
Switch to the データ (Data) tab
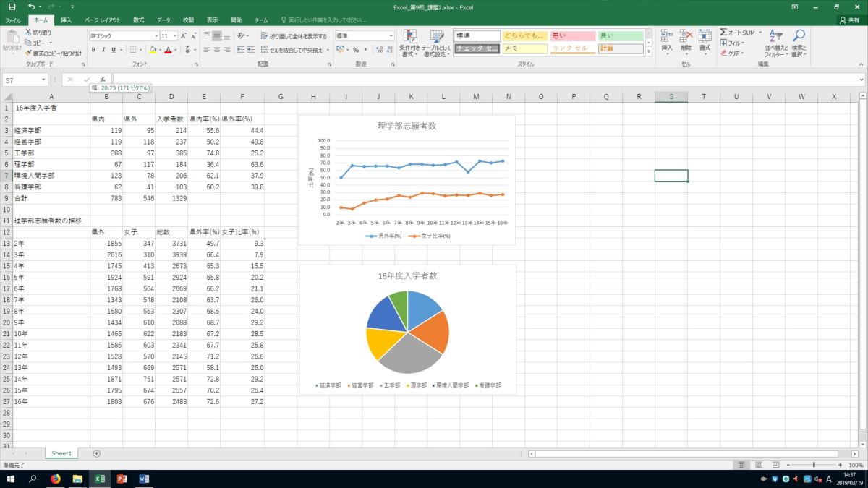click(x=163, y=21)
